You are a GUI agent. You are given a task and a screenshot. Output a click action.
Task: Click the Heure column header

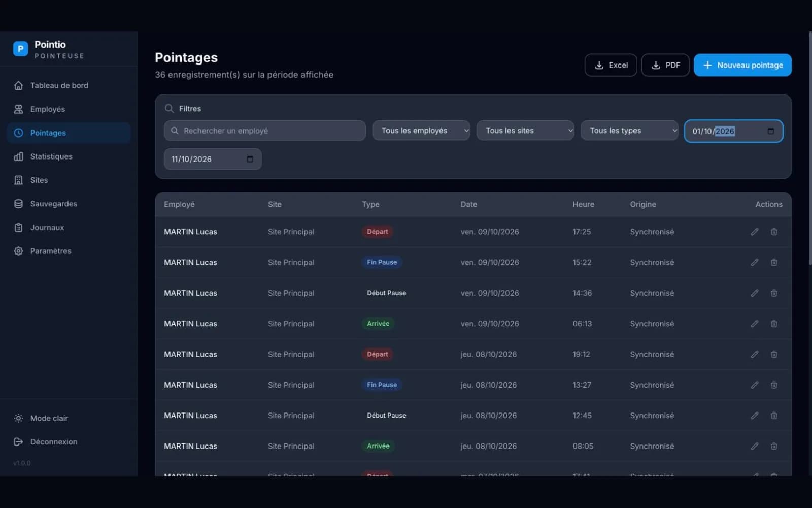[x=583, y=204]
